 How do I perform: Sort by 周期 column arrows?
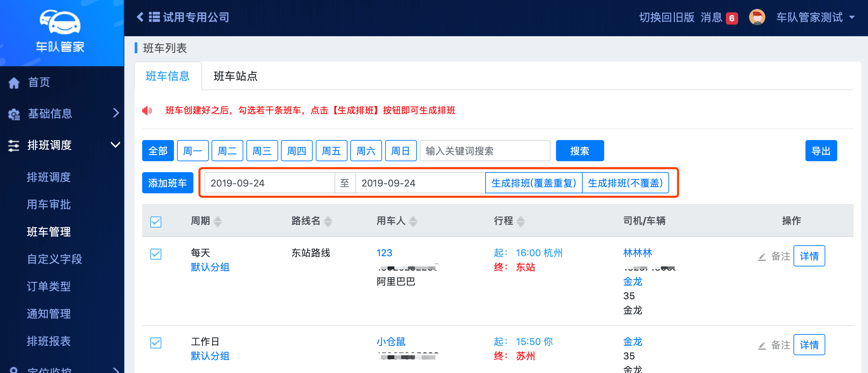218,221
